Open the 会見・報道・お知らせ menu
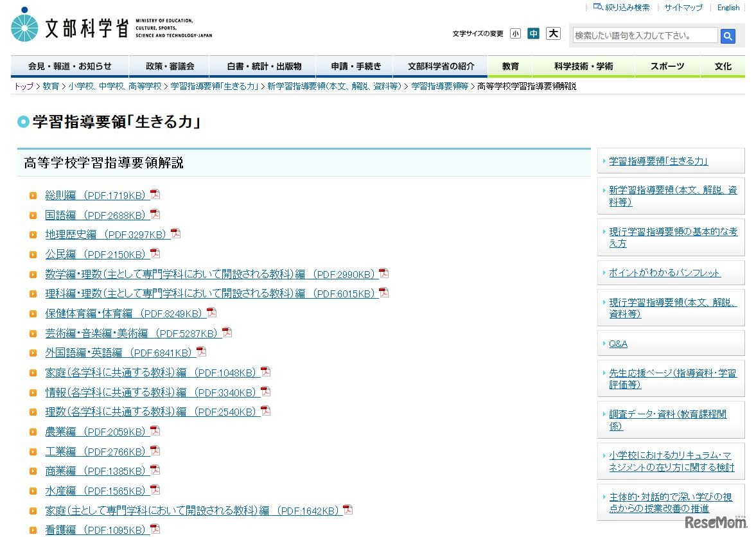756x537 pixels. (x=69, y=66)
